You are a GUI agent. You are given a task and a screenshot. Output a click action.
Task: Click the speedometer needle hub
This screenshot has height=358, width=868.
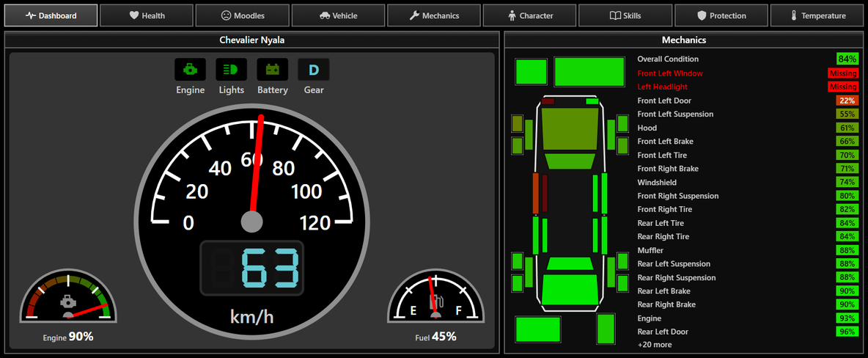pyautogui.click(x=252, y=222)
